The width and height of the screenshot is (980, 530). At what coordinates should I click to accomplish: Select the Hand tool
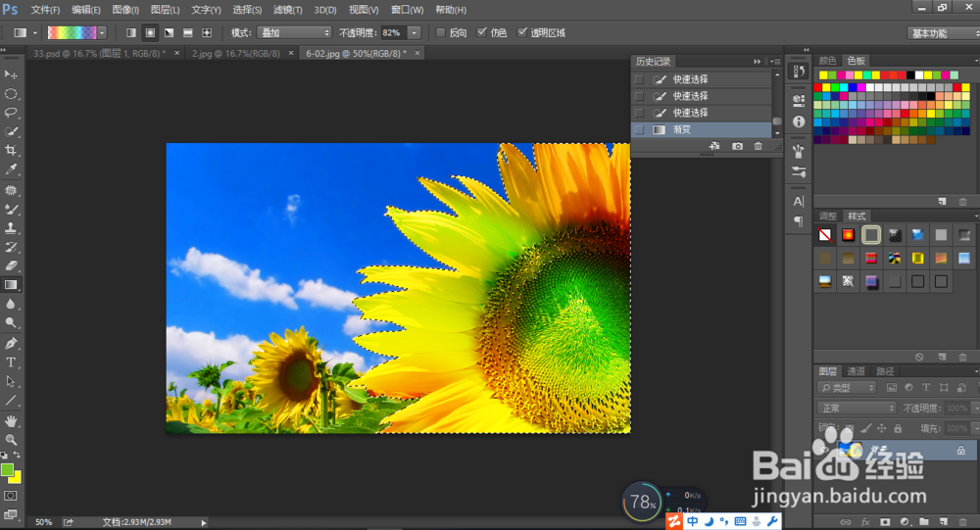(x=11, y=420)
